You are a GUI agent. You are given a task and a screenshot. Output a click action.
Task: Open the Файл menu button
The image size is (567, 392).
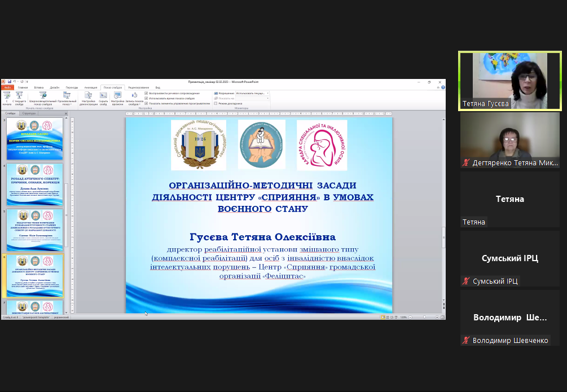tap(7, 87)
